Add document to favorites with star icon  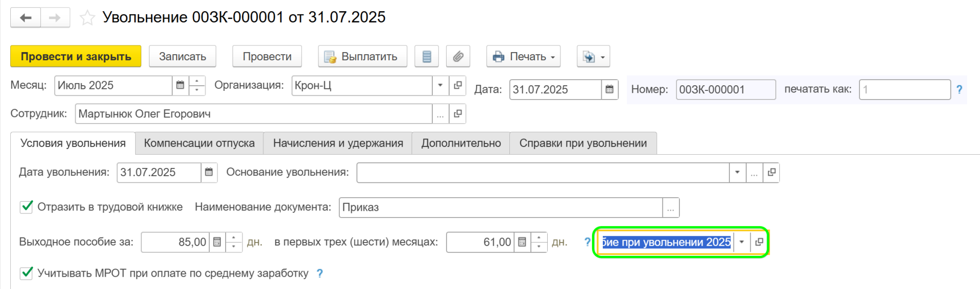click(x=87, y=18)
